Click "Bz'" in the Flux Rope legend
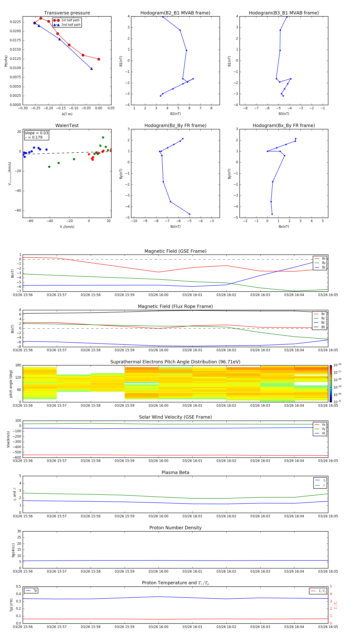351x644 pixels. [x=320, y=323]
